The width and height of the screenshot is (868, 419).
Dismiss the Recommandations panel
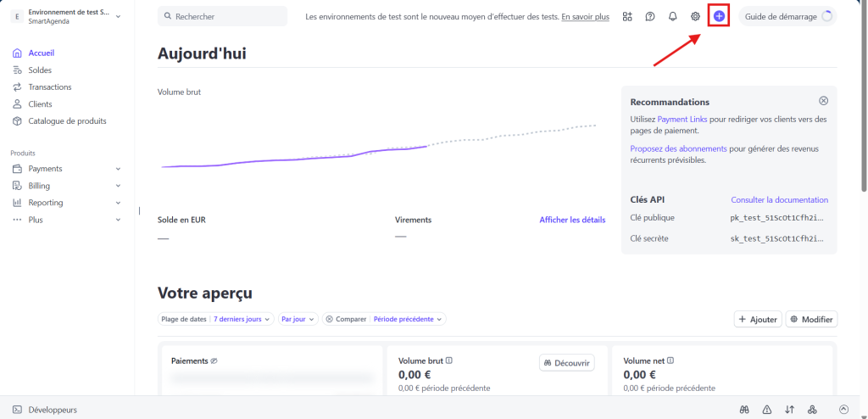(x=823, y=101)
